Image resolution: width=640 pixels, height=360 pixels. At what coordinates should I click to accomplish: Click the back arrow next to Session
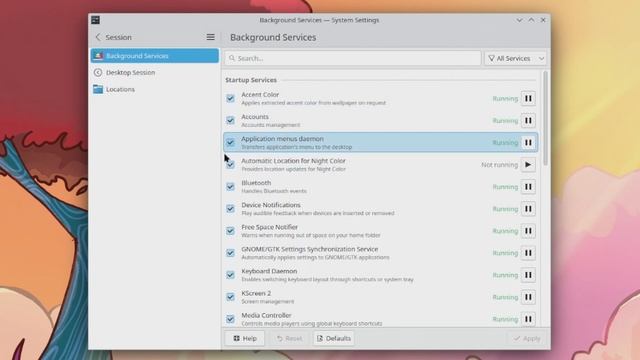tap(98, 37)
